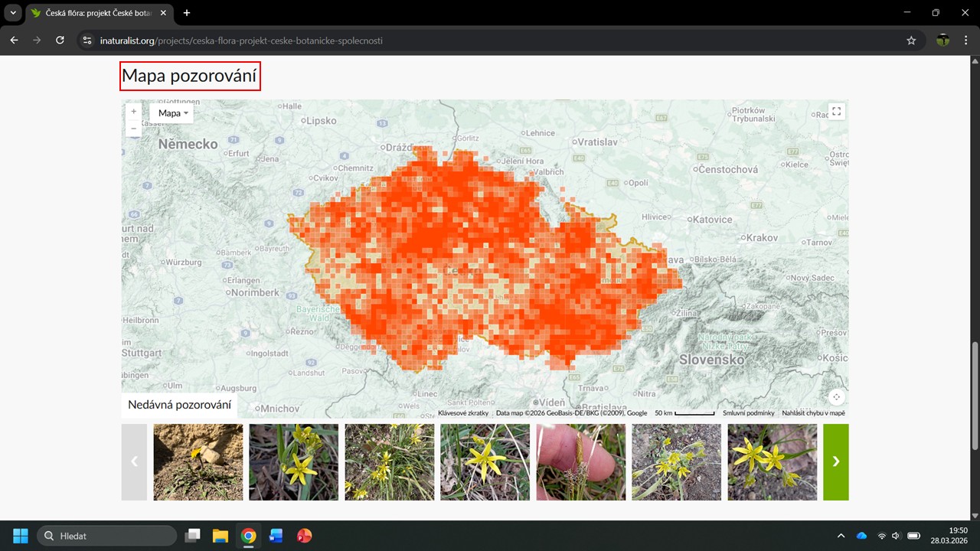Viewport: 980px width, 551px height.
Task: Open a new browser tab
Action: point(187,13)
